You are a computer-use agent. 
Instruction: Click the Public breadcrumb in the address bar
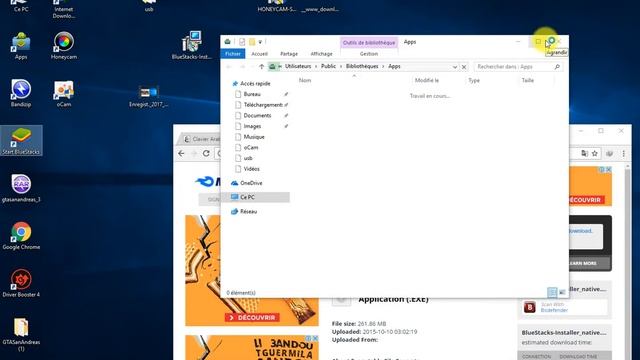(328, 66)
